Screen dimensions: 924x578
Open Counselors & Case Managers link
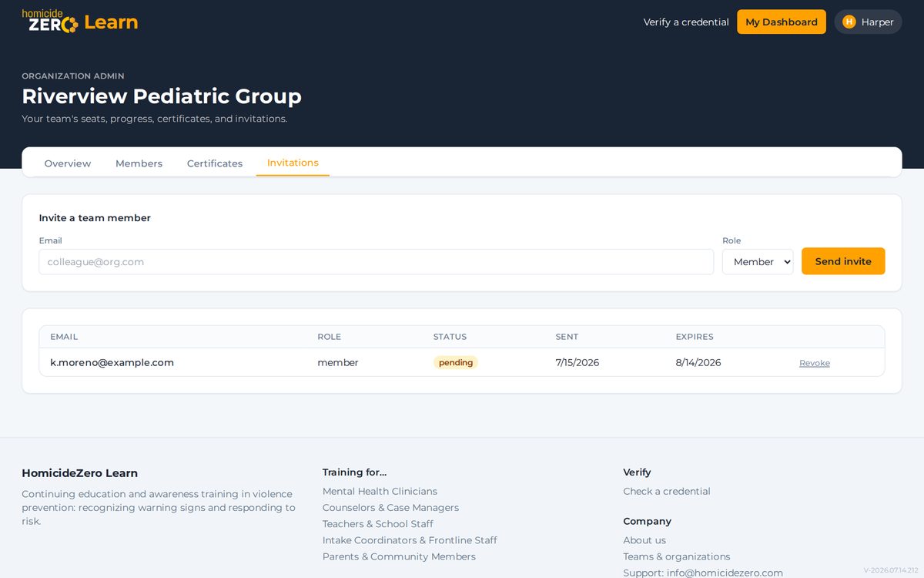point(390,507)
